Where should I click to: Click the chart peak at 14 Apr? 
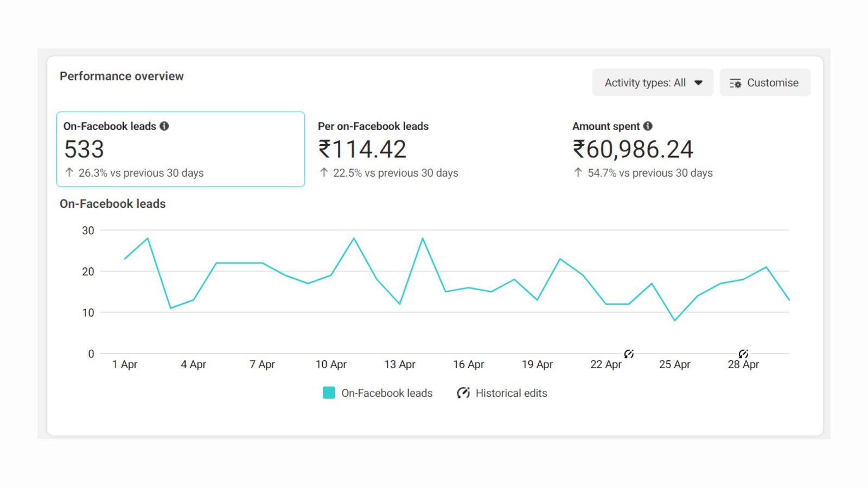pyautogui.click(x=423, y=239)
